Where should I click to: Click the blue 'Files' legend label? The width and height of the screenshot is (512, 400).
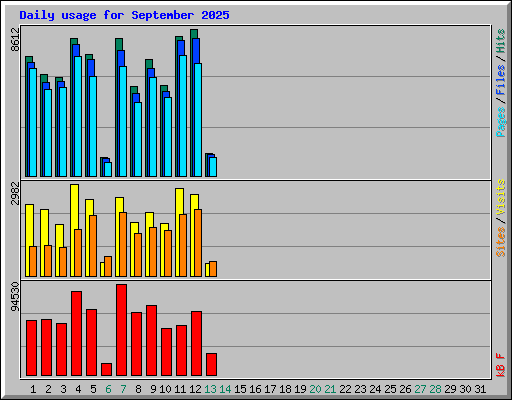click(501, 80)
